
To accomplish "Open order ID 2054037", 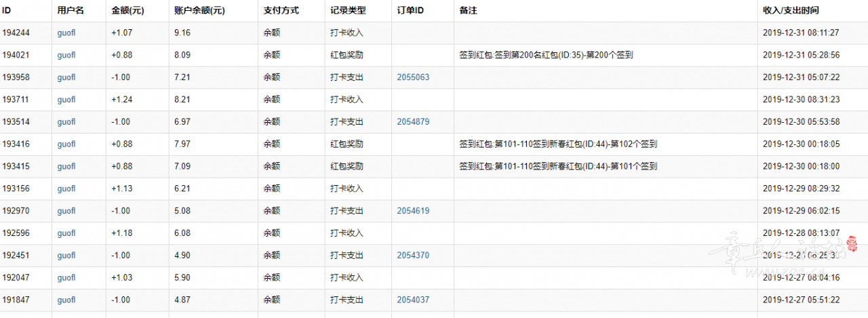I will click(x=413, y=300).
